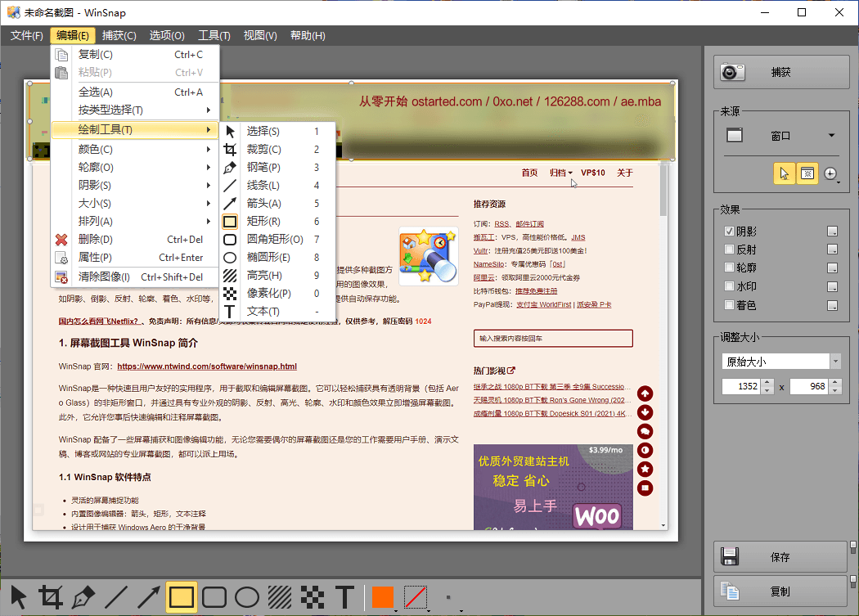Click the Save button with floppy icon

(x=781, y=557)
